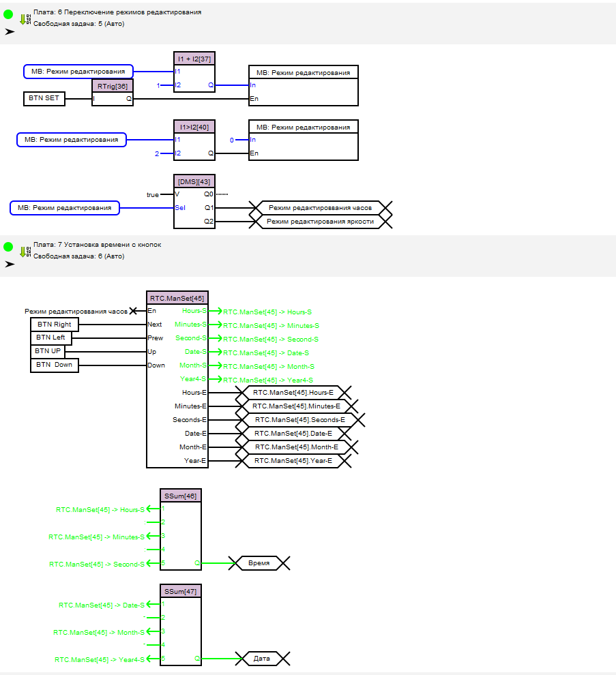Select the 'Дата' output connector

pyautogui.click(x=262, y=659)
